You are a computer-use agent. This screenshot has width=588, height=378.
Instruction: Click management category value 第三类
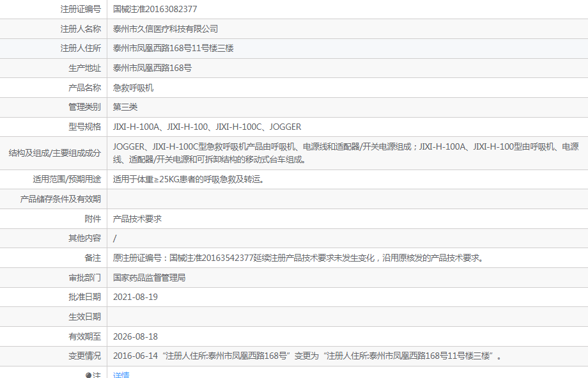click(x=125, y=107)
